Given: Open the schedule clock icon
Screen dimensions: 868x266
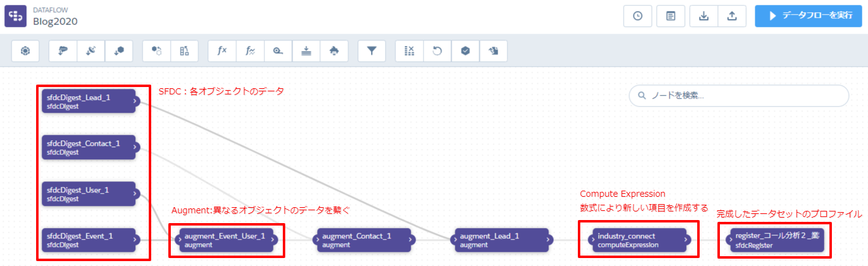Looking at the screenshot, I should tap(638, 16).
